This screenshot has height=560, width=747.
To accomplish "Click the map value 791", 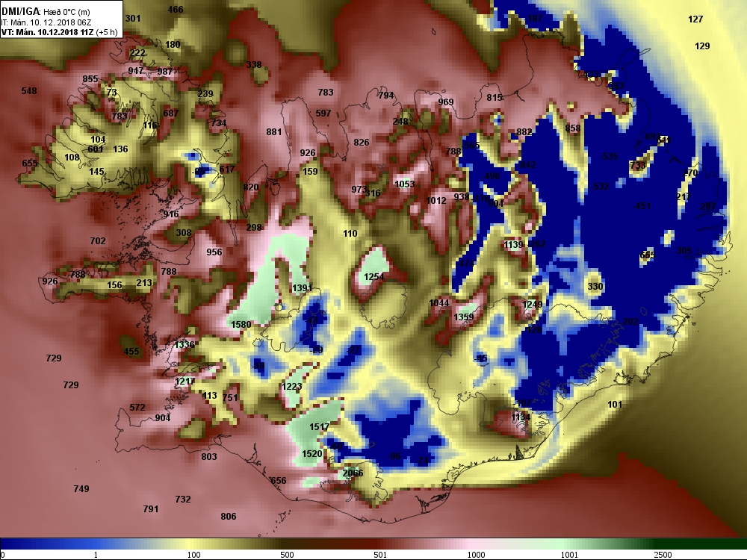I will coord(151,508).
